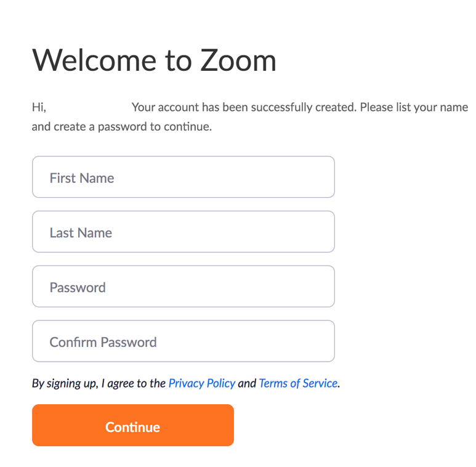
Task: Click the right end of the Last Name box
Action: click(320, 232)
